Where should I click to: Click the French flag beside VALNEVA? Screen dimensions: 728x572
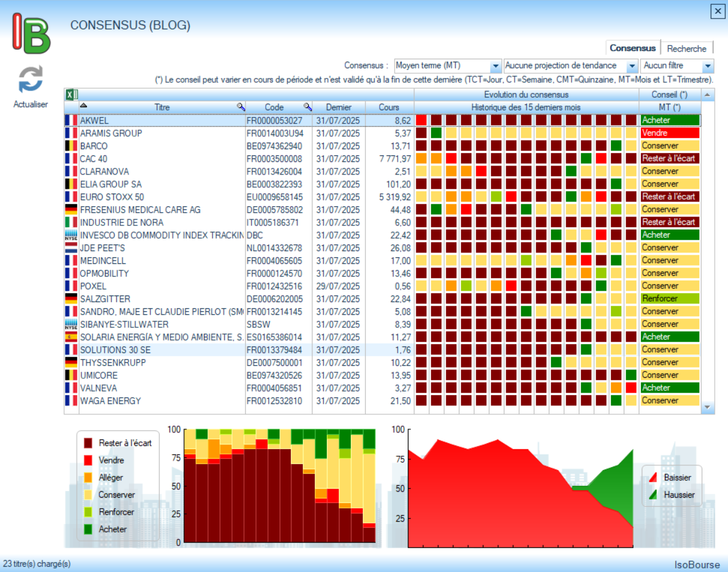click(71, 388)
